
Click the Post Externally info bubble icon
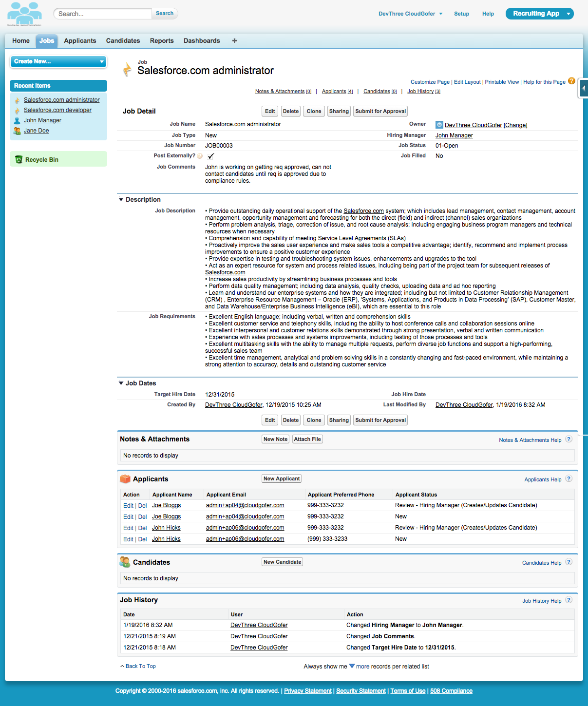point(200,156)
